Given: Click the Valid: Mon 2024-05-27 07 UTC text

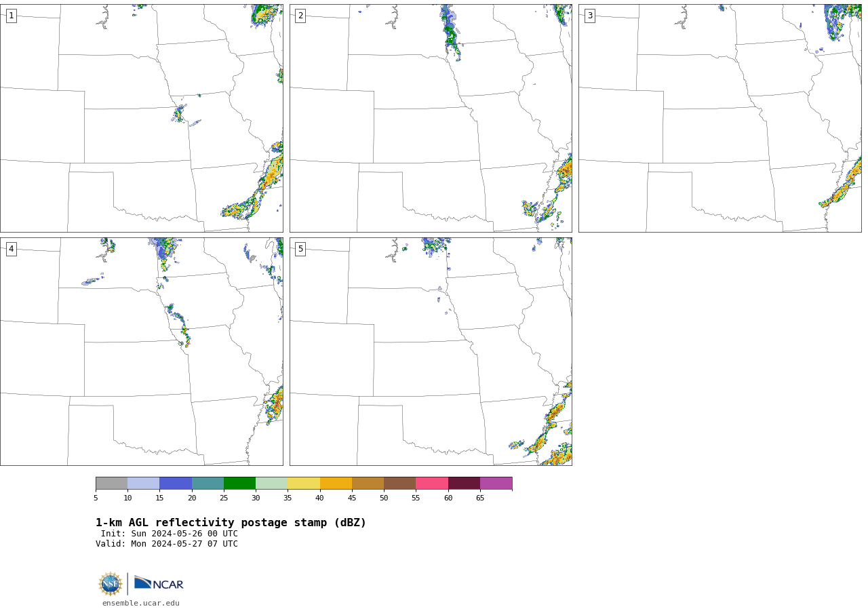Looking at the screenshot, I should click(x=167, y=544).
